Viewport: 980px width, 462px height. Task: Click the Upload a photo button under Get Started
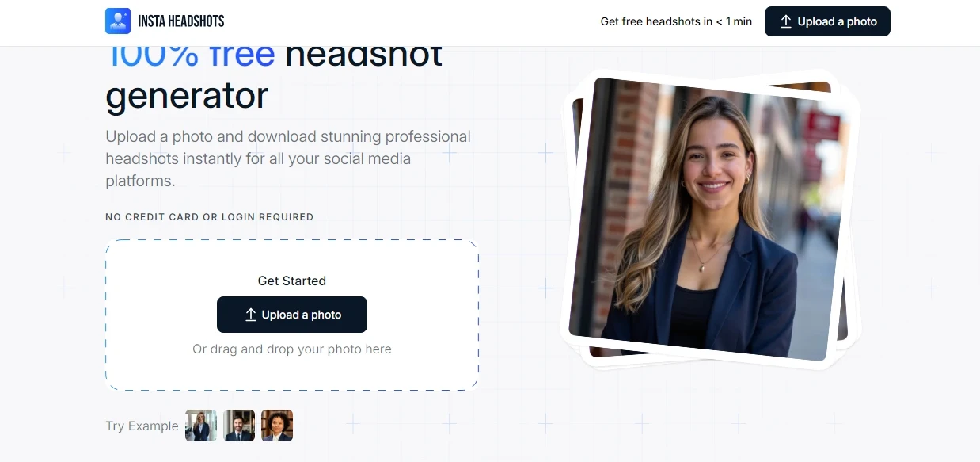pyautogui.click(x=292, y=315)
